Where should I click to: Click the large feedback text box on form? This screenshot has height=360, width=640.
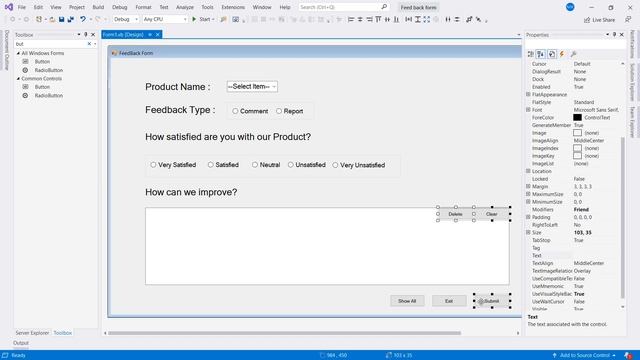click(327, 246)
